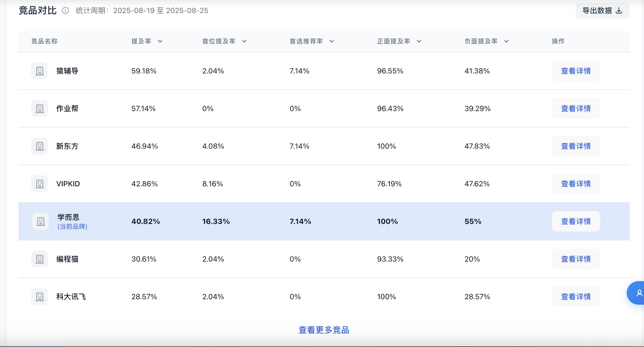The height and width of the screenshot is (347, 644).
Task: Click the 59.18% mention rate value
Action: coord(144,71)
